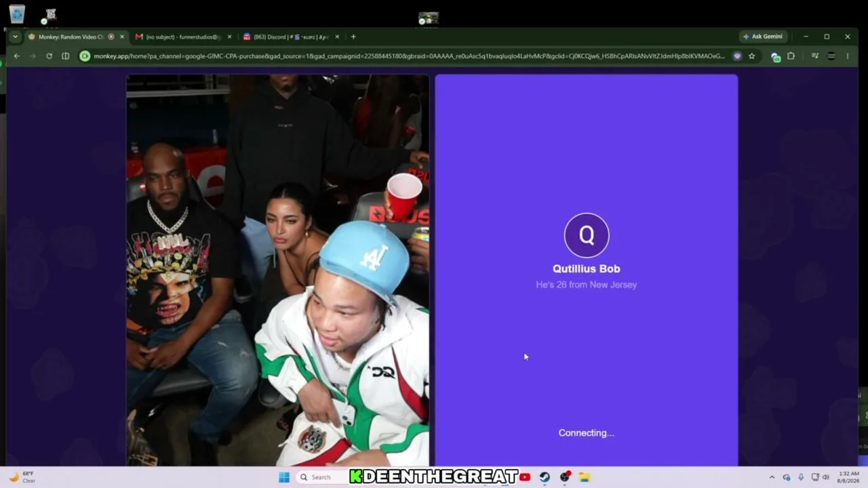Screen dimensions: 868x488
Task: Open the volume control in system tray
Action: tap(825, 477)
